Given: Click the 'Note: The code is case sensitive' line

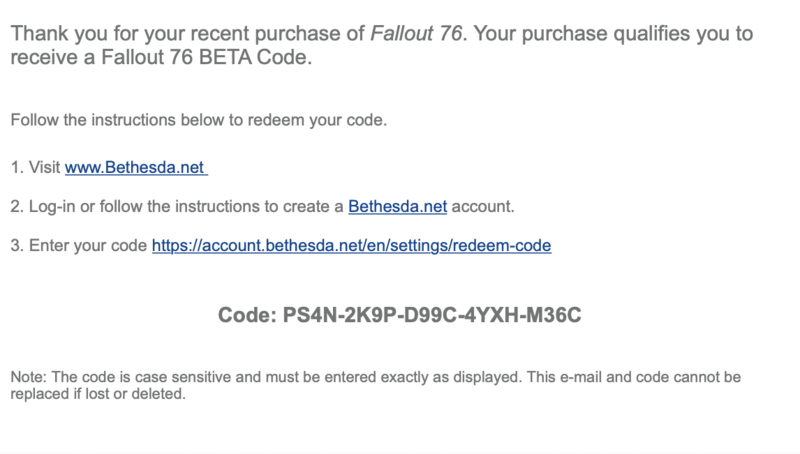Looking at the screenshot, I should pos(376,377).
